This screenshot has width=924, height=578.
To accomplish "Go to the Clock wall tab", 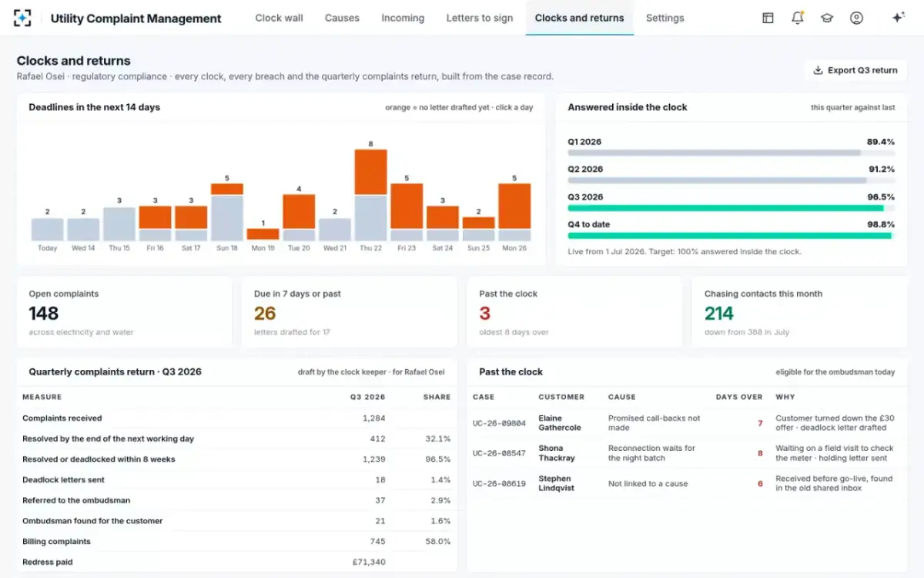I will click(279, 18).
